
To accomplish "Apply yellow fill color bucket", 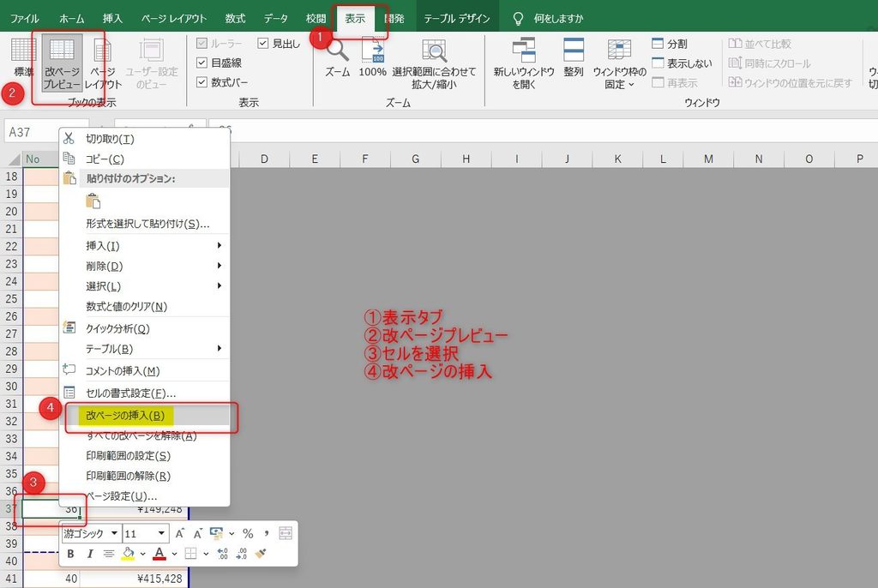I will 129,554.
